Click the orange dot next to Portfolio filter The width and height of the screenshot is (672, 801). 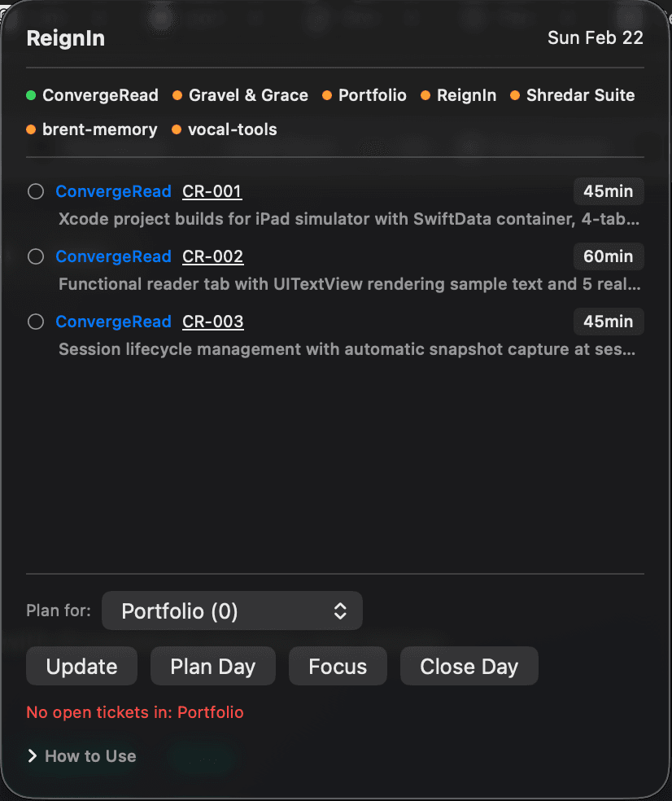coord(326,95)
